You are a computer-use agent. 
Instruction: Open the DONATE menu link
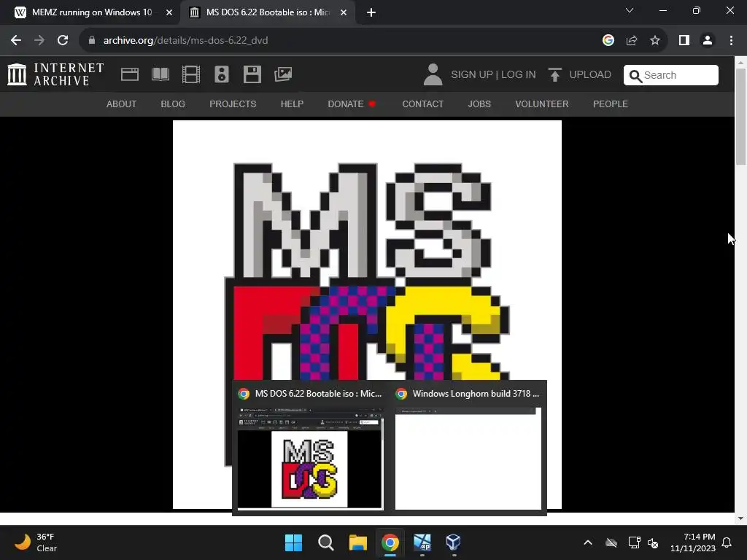[x=352, y=104]
